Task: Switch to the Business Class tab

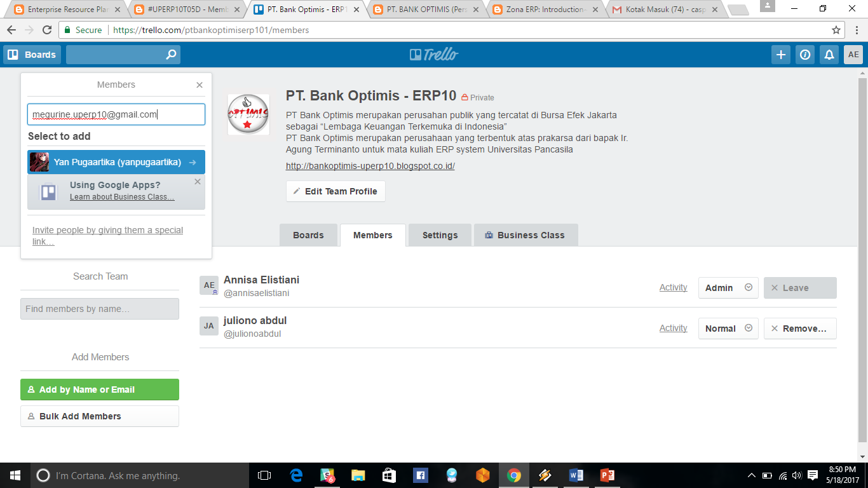Action: [526, 235]
